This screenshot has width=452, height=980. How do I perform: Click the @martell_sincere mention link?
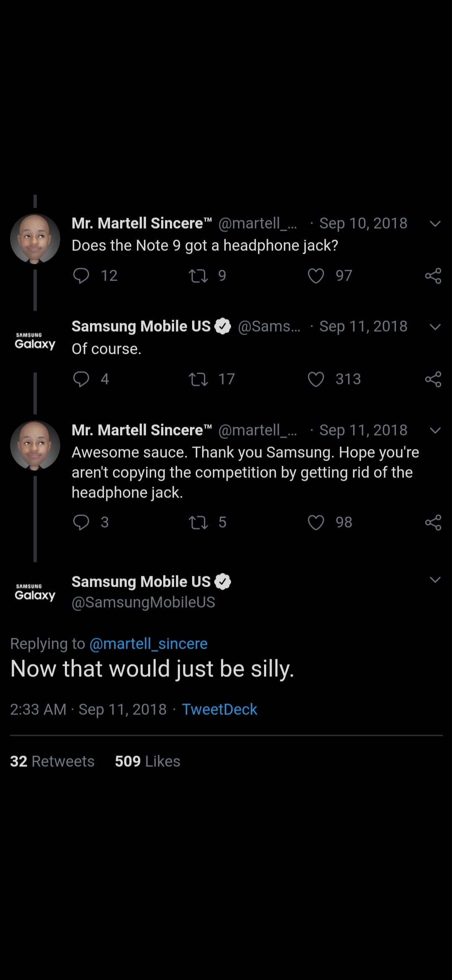click(x=149, y=643)
